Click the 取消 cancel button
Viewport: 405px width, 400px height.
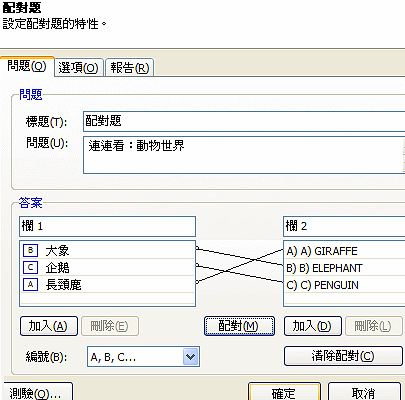(x=364, y=392)
